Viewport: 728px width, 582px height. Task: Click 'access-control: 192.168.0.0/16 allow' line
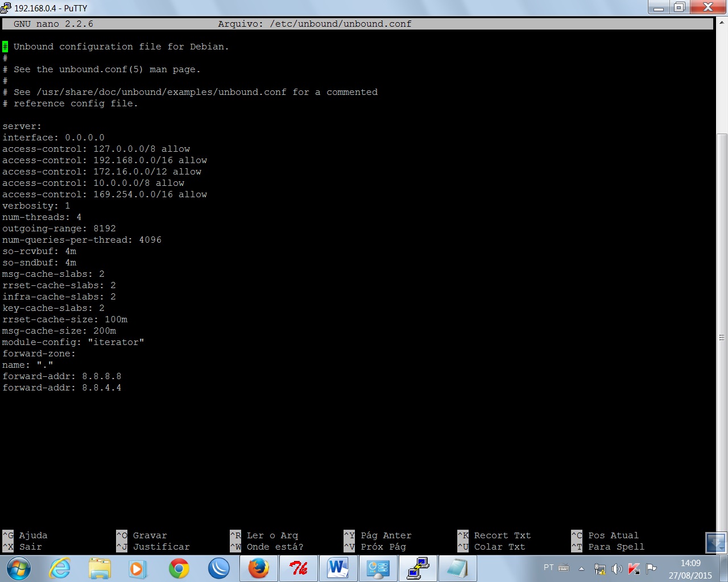click(105, 160)
